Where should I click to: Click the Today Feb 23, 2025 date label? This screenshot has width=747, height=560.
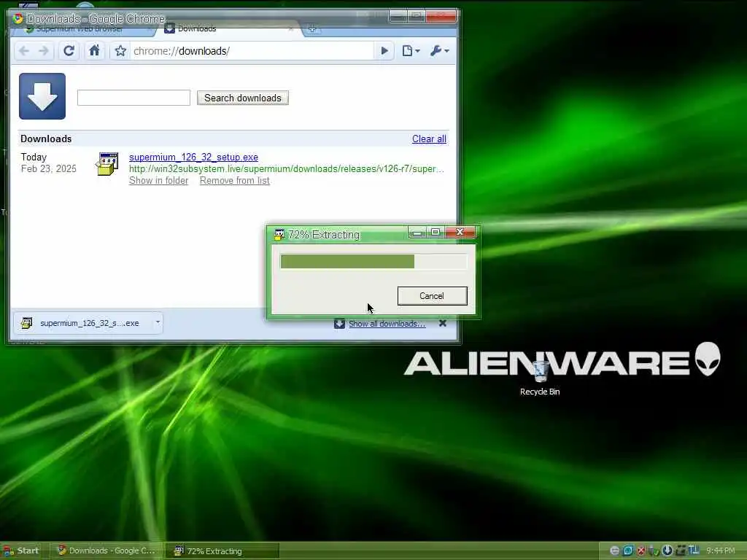pos(48,163)
